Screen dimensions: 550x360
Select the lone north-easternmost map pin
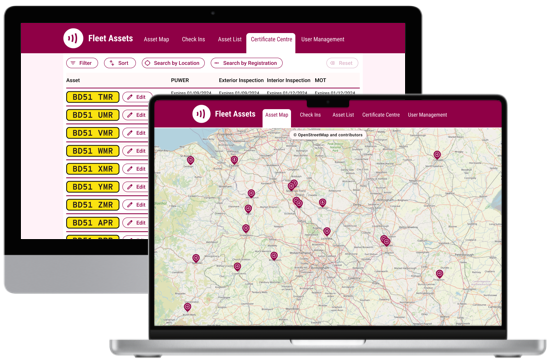click(x=437, y=155)
